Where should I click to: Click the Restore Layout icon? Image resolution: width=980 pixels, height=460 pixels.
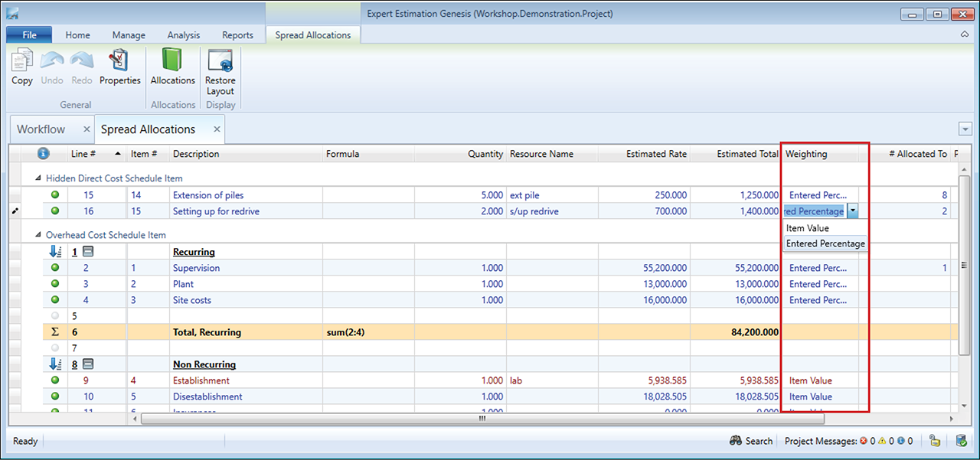tap(220, 61)
